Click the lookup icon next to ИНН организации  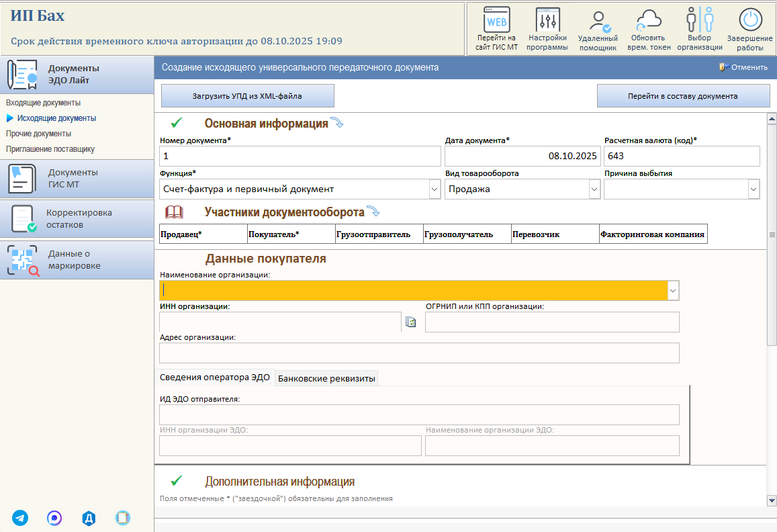411,322
